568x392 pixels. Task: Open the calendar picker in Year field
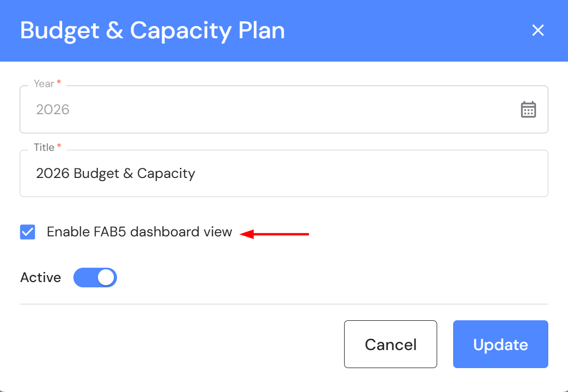(x=528, y=109)
